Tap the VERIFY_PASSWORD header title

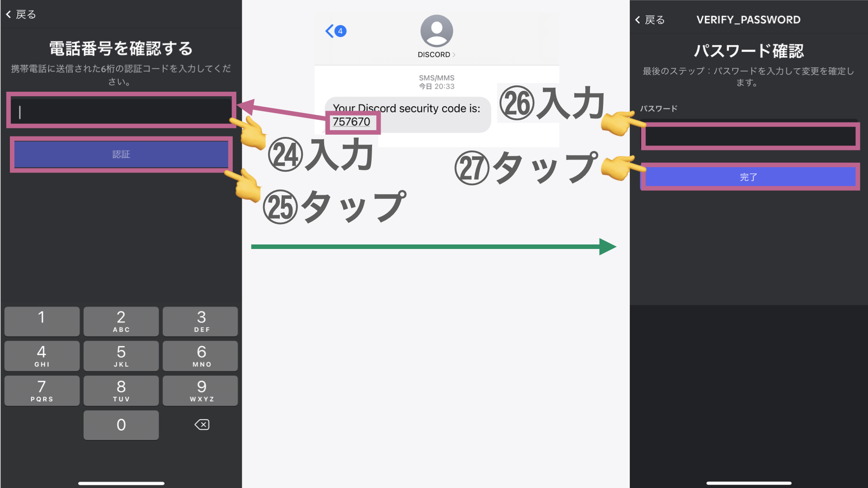point(748,20)
